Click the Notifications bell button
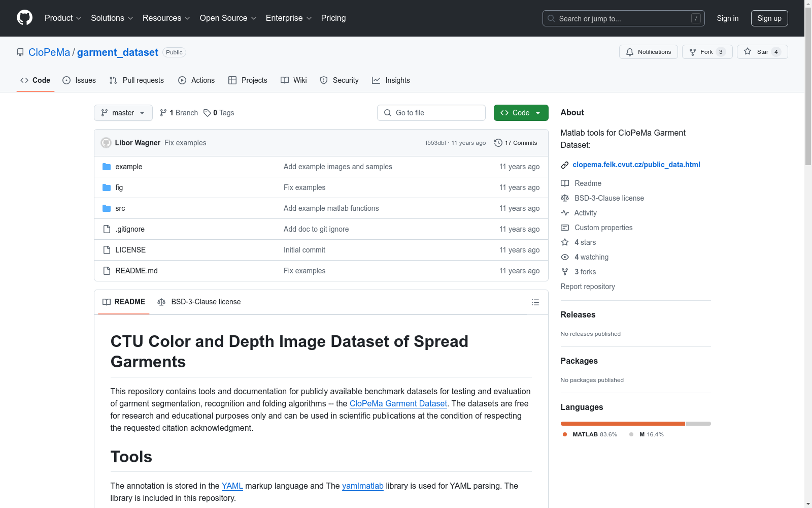This screenshot has height=508, width=812. pyautogui.click(x=648, y=52)
